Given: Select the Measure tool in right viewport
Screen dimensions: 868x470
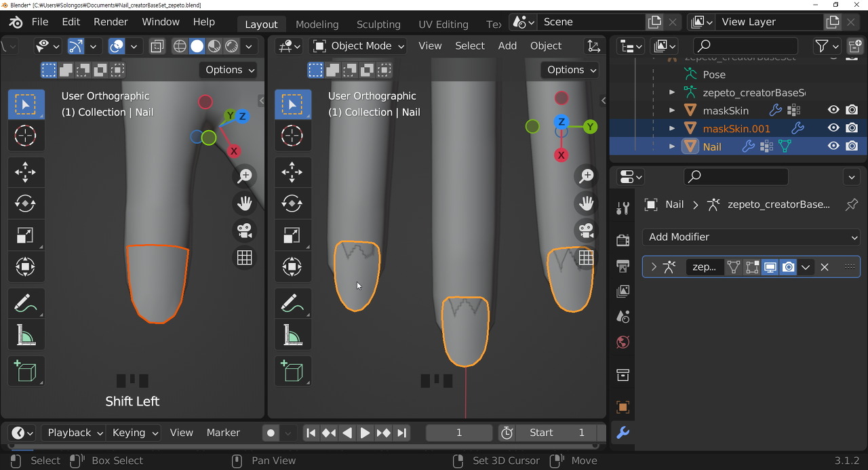Looking at the screenshot, I should pyautogui.click(x=292, y=334).
